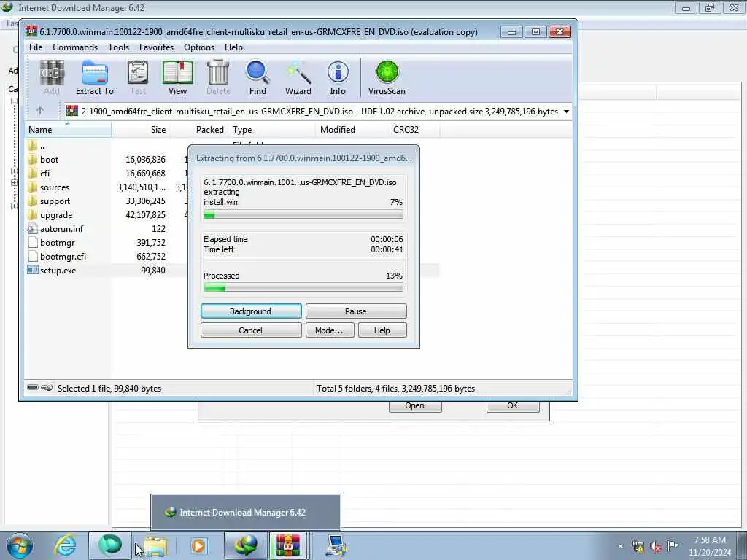
Task: Select the sources folder icon
Action: point(32,187)
